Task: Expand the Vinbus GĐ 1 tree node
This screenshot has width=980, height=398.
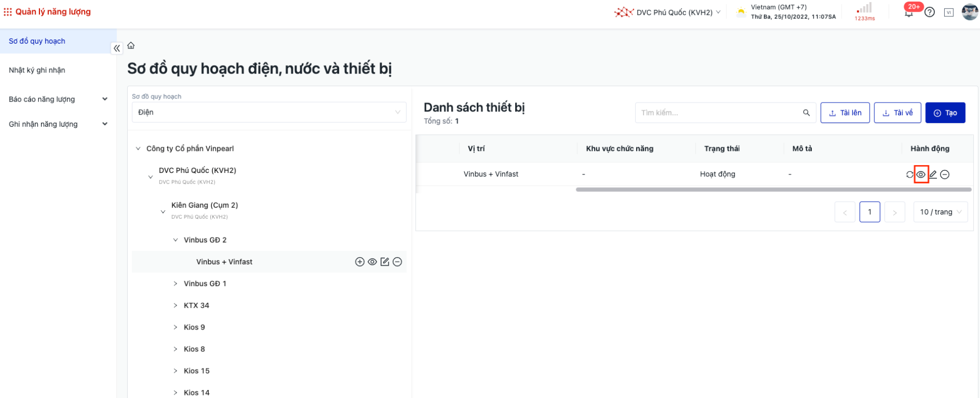Action: click(x=176, y=284)
